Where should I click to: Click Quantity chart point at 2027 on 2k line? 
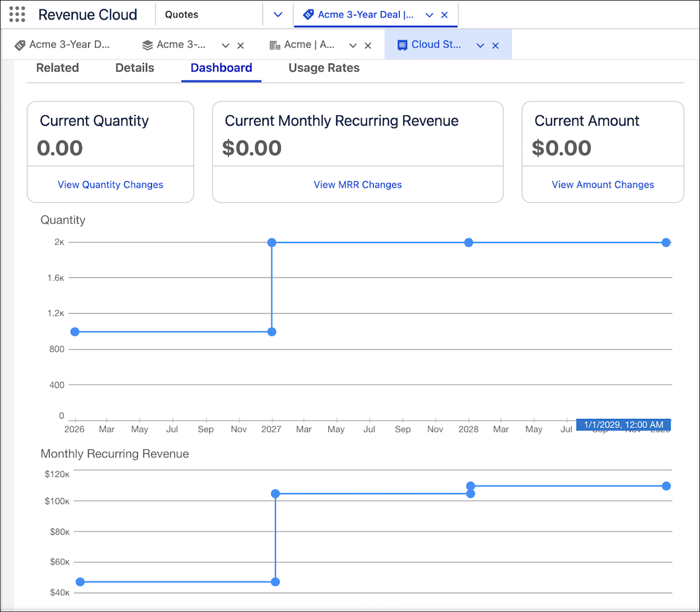pyautogui.click(x=272, y=243)
